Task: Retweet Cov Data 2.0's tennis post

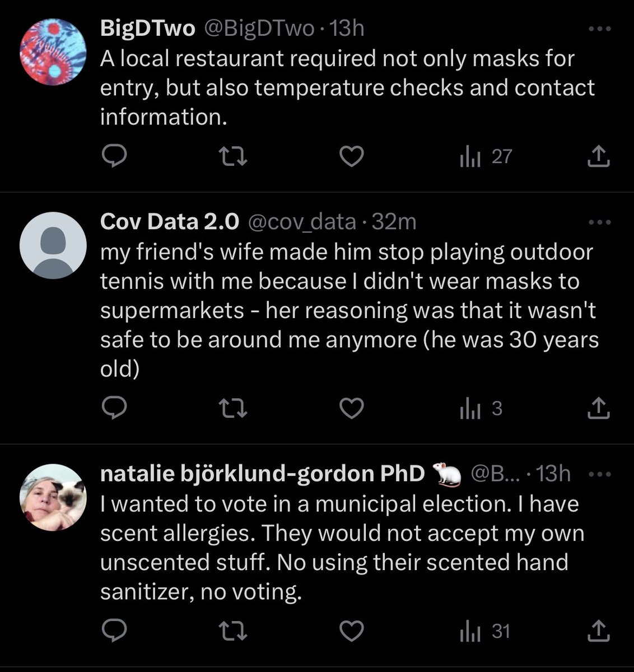Action: (x=233, y=409)
